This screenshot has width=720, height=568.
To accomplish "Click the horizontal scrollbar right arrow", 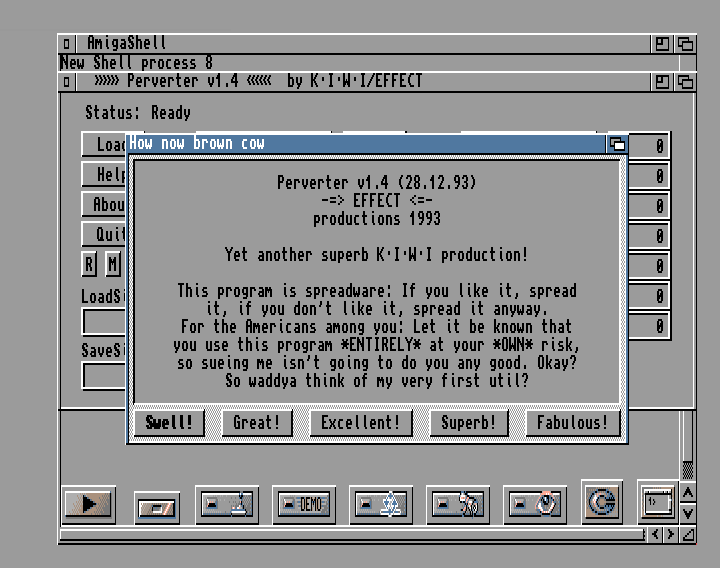I will click(x=671, y=535).
